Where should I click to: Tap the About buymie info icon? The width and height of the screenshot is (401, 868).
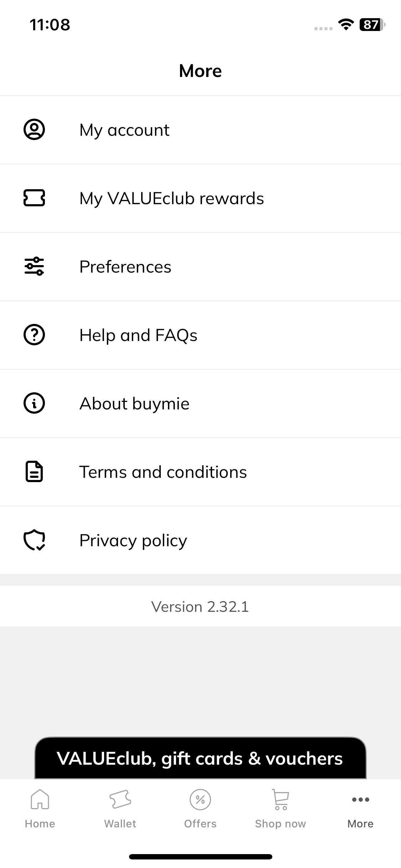pyautogui.click(x=34, y=403)
